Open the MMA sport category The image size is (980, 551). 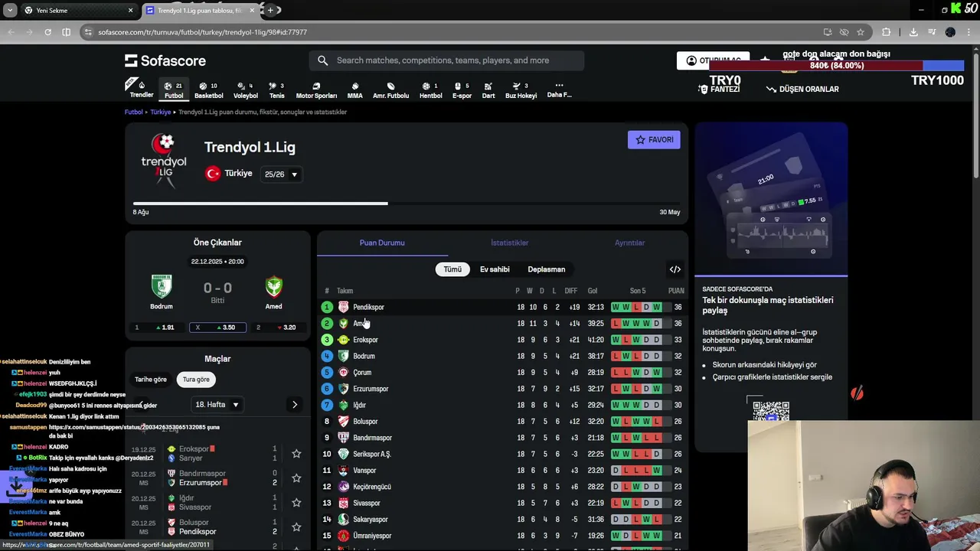click(x=354, y=90)
